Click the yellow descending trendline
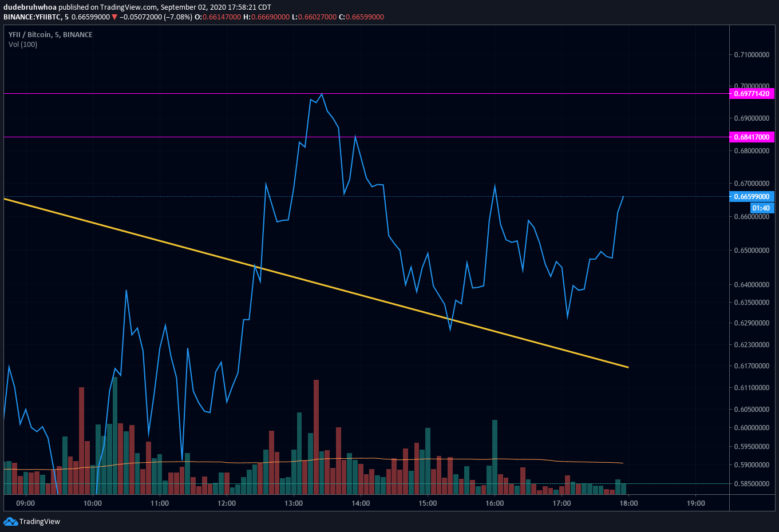This screenshot has height=532, width=779. pos(316,283)
